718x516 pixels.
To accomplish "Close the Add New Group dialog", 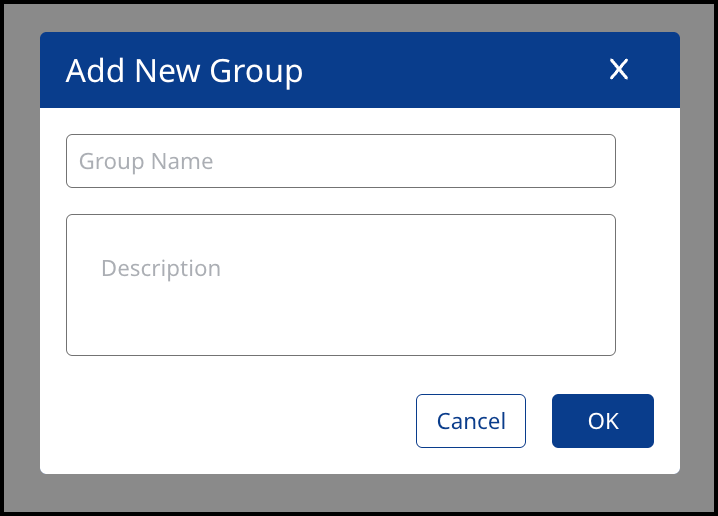I will (x=619, y=70).
